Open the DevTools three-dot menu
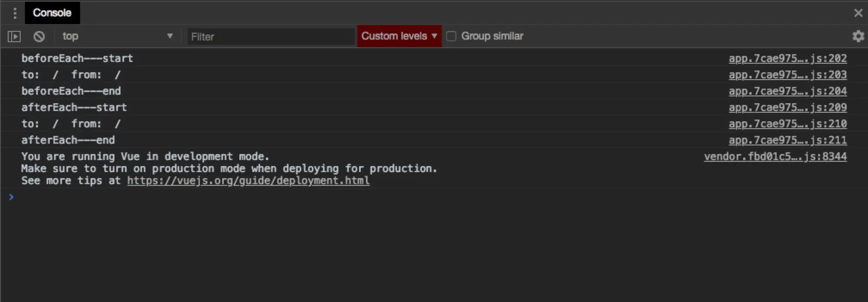Screen dimensions: 868x302 coord(15,13)
